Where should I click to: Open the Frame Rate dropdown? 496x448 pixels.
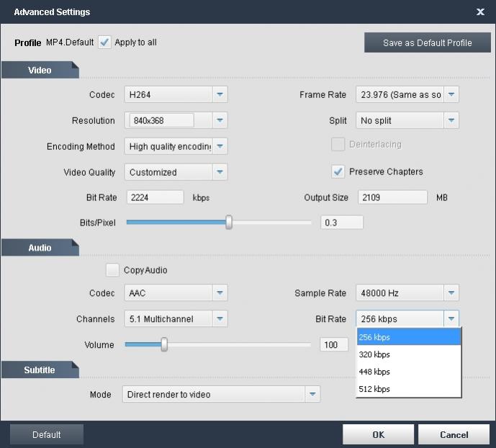tap(451, 94)
